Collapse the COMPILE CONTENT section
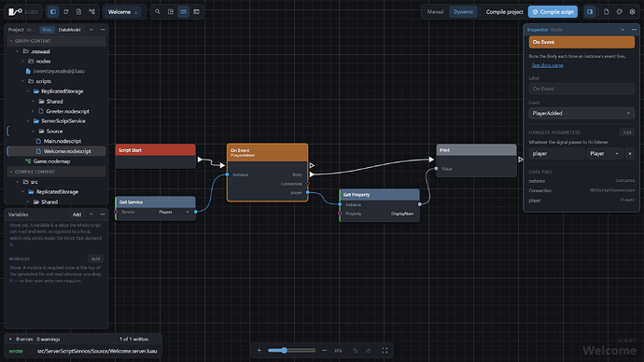The image size is (644, 362). click(11, 172)
